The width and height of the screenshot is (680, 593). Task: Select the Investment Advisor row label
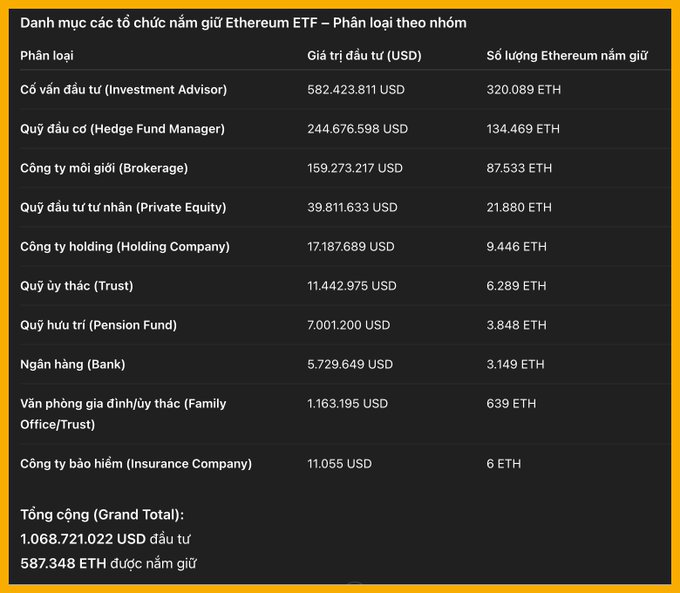(x=123, y=89)
